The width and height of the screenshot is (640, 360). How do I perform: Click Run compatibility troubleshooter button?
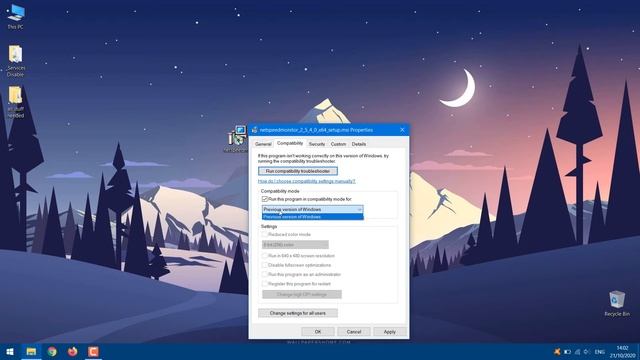(298, 171)
